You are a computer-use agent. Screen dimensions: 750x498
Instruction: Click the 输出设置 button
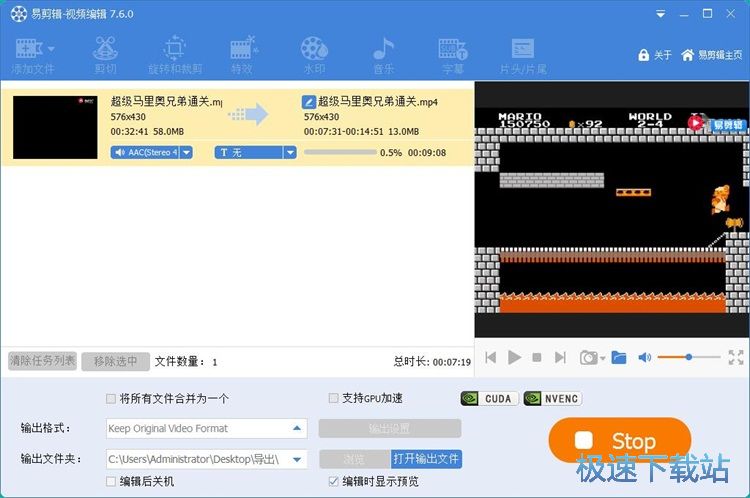(390, 428)
